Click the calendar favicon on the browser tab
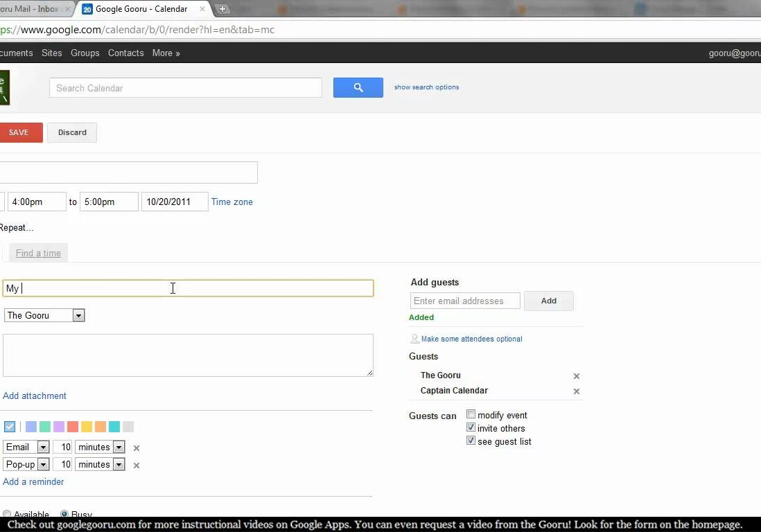The width and height of the screenshot is (761, 532). click(87, 9)
